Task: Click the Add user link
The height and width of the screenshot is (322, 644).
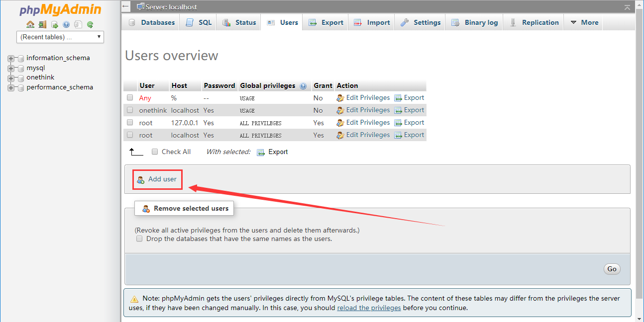Action: point(162,179)
